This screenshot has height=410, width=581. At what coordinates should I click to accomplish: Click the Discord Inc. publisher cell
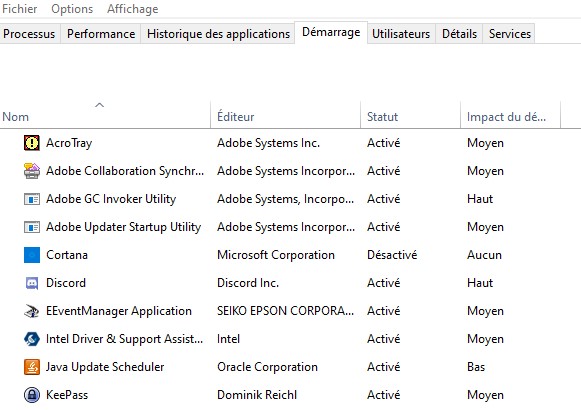point(248,283)
